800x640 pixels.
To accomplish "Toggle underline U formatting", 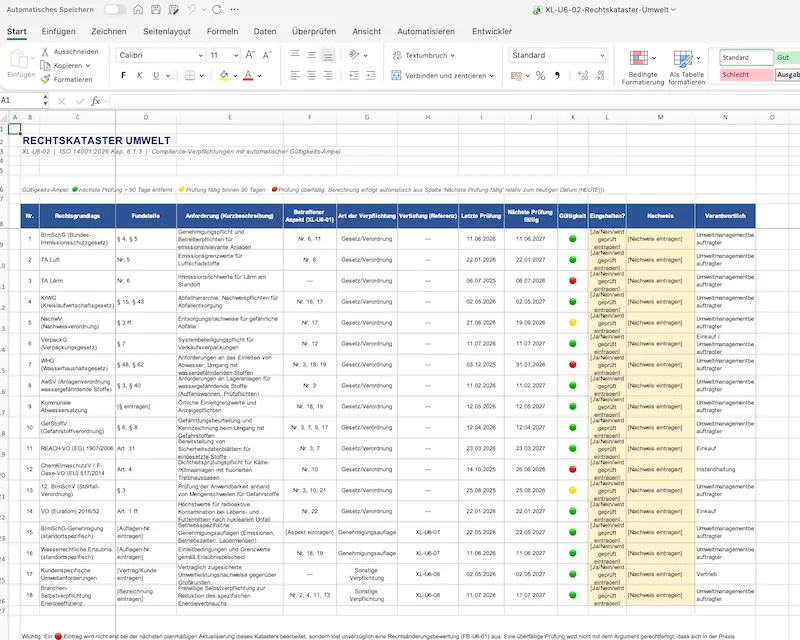I will [x=156, y=76].
